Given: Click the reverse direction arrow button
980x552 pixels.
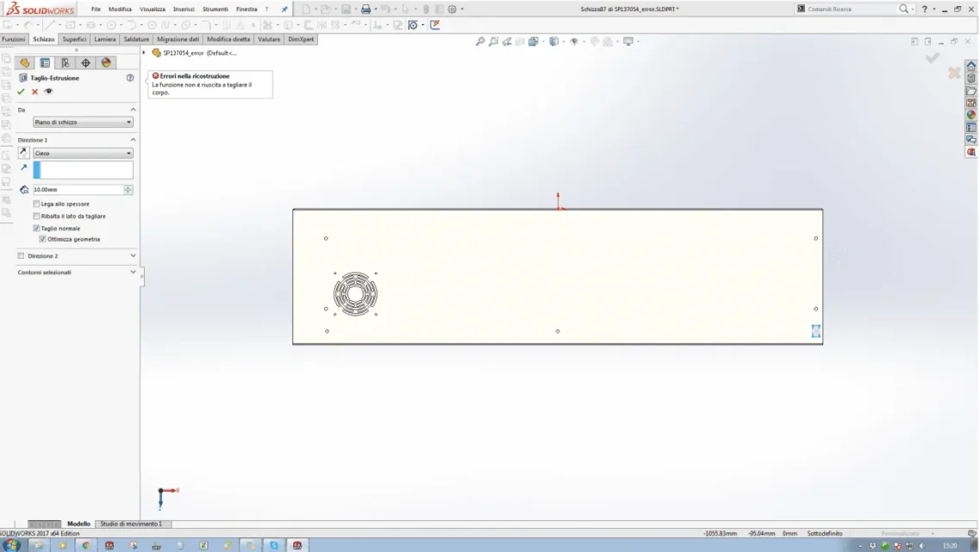Looking at the screenshot, I should 23,153.
